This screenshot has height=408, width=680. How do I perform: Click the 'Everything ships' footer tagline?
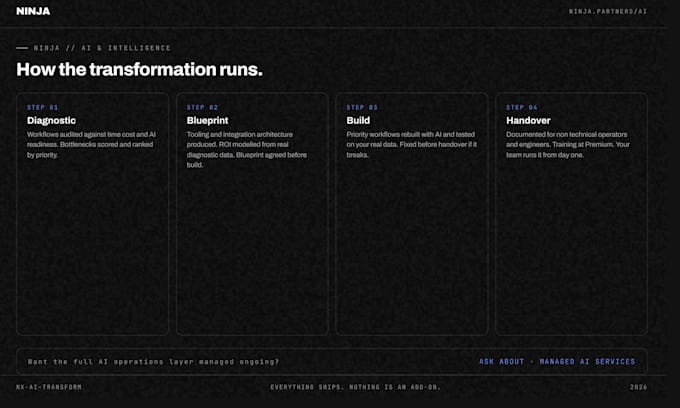[x=356, y=387]
